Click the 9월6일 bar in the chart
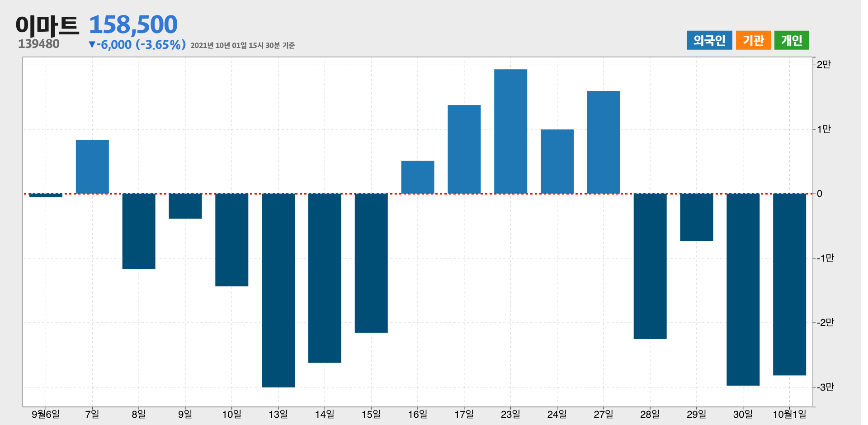Image resolution: width=868 pixels, height=425 pixels. click(46, 195)
